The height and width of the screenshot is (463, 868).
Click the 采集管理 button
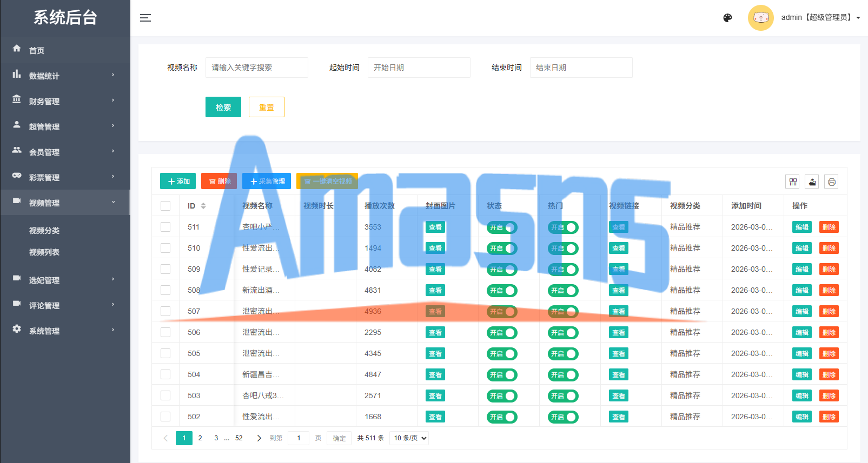[267, 181]
